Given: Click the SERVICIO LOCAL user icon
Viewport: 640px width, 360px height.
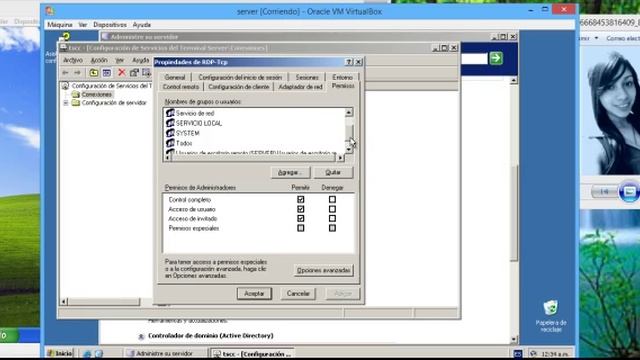Looking at the screenshot, I should [170, 123].
